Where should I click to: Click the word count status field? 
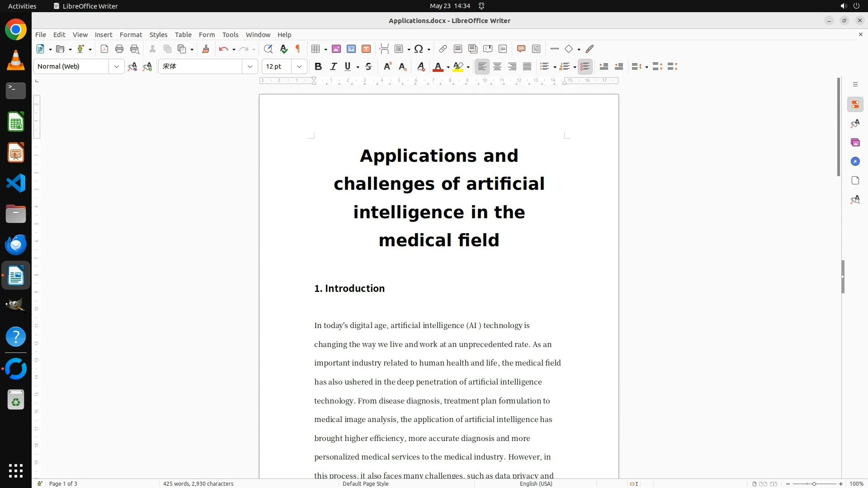click(198, 484)
